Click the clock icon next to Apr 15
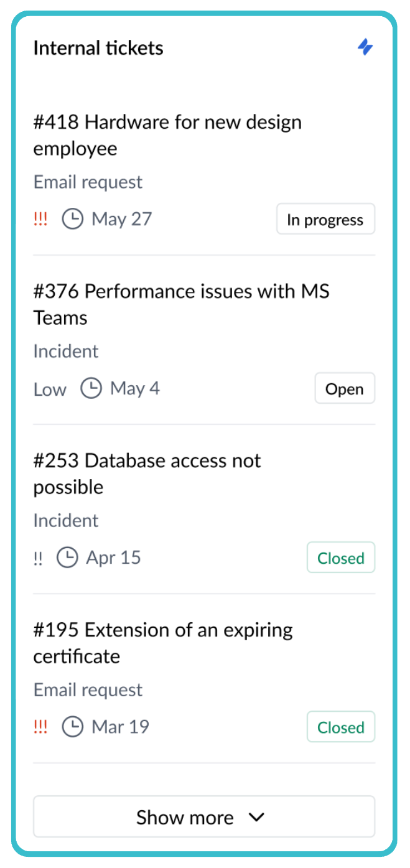 pyautogui.click(x=68, y=558)
